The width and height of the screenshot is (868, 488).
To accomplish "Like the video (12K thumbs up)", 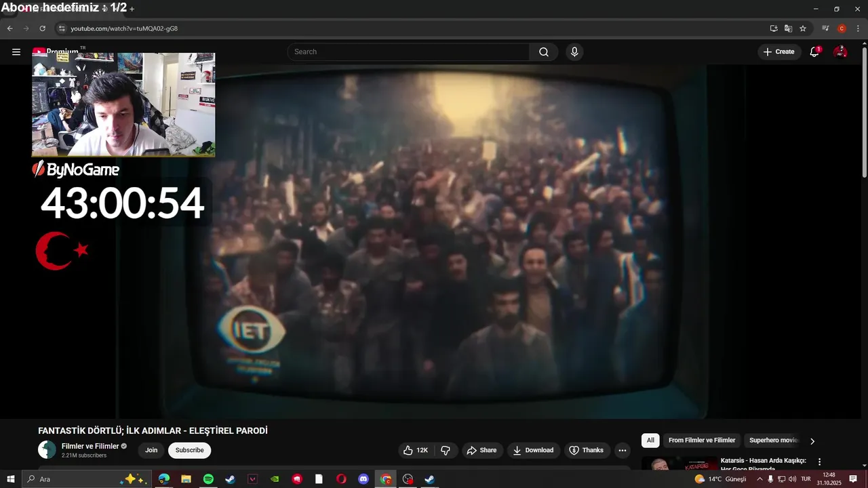I will coord(415,450).
